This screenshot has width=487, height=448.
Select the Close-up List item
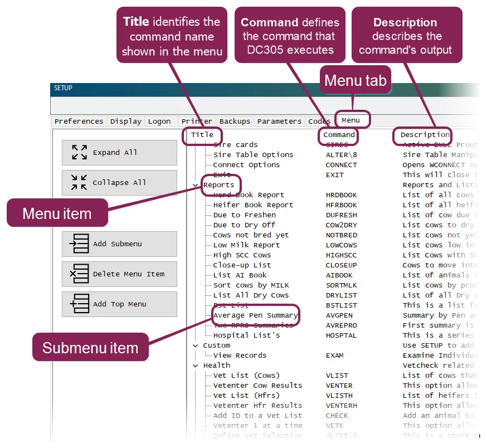click(x=242, y=265)
